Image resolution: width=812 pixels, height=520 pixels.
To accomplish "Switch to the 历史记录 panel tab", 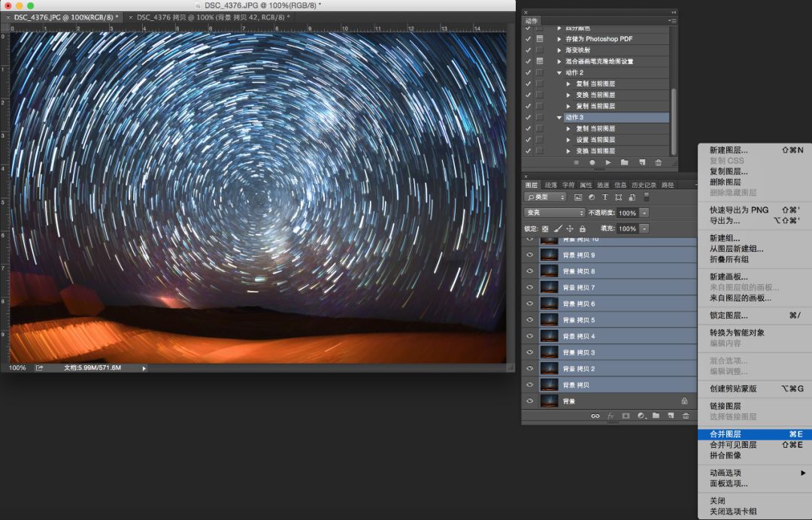I will 643,185.
